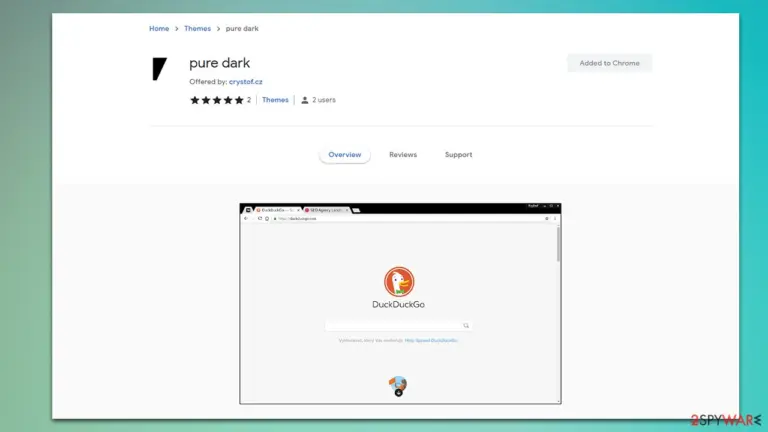Open the Support tab
Screen dimensions: 768x432
[458, 155]
